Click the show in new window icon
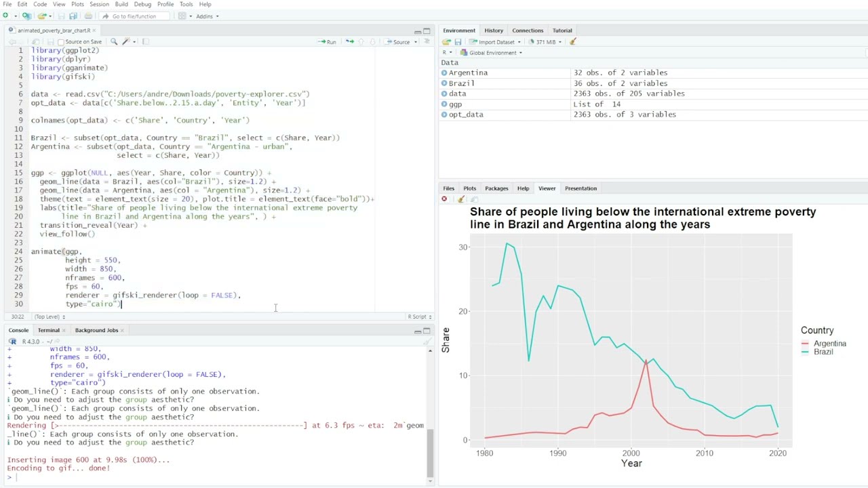This screenshot has height=488, width=868. point(35,42)
